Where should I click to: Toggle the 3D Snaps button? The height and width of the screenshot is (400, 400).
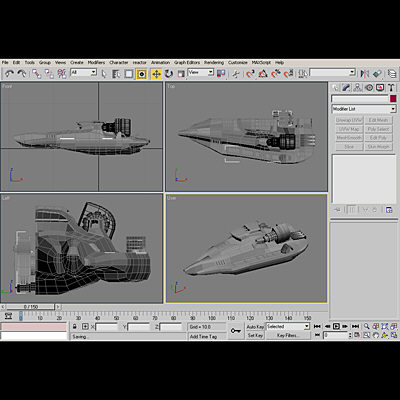point(250,74)
